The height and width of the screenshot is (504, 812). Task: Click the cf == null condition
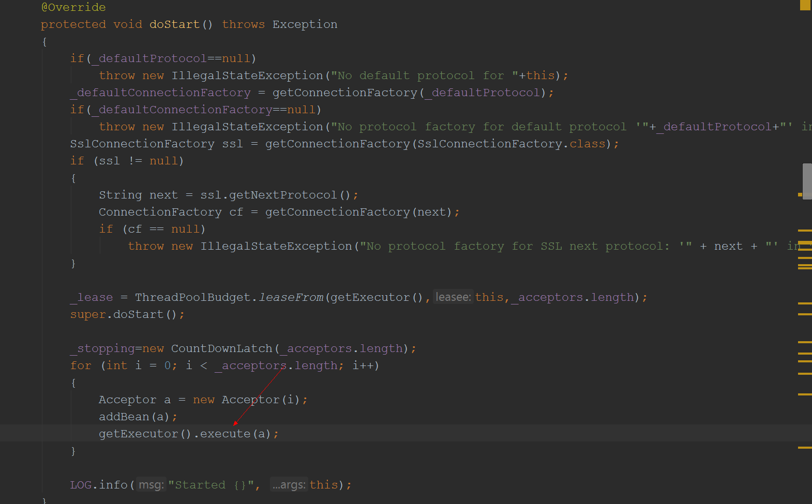tap(163, 229)
